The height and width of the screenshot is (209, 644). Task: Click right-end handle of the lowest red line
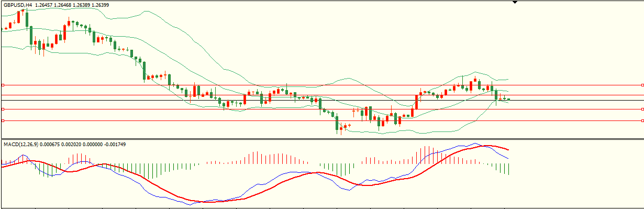coord(642,120)
